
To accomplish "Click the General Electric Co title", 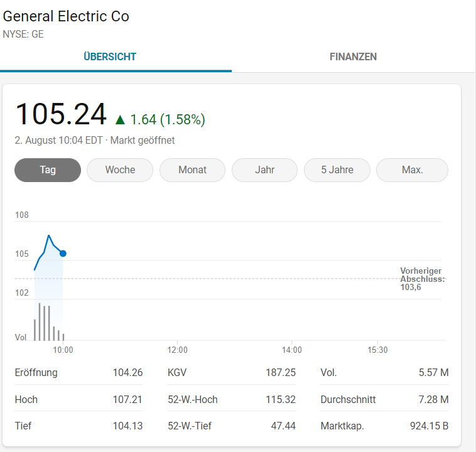I will (66, 16).
